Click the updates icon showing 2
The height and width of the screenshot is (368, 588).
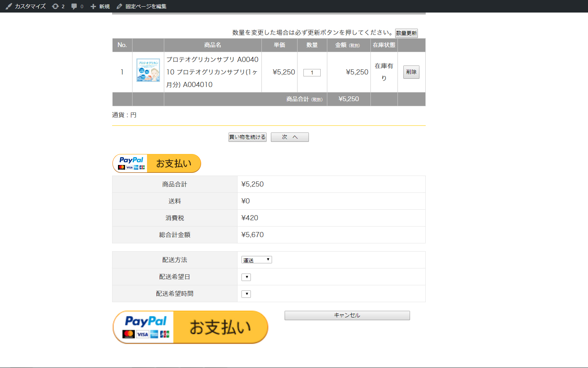58,6
